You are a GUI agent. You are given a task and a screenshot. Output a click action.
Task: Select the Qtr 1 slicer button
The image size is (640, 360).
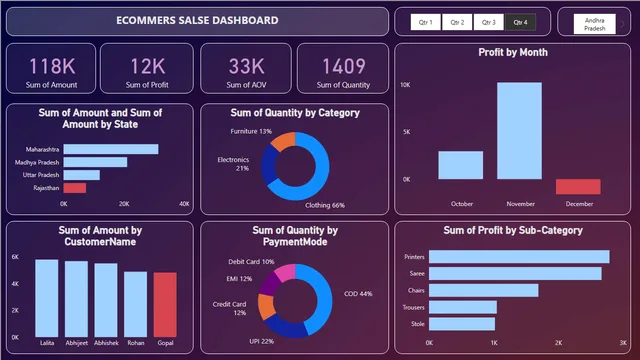coord(425,22)
